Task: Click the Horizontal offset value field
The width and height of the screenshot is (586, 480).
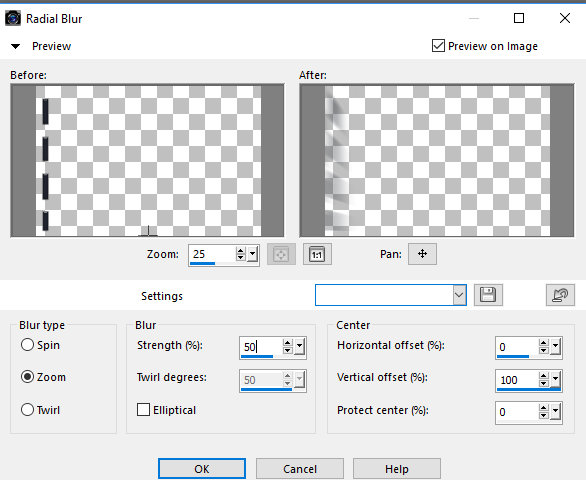Action: point(517,346)
